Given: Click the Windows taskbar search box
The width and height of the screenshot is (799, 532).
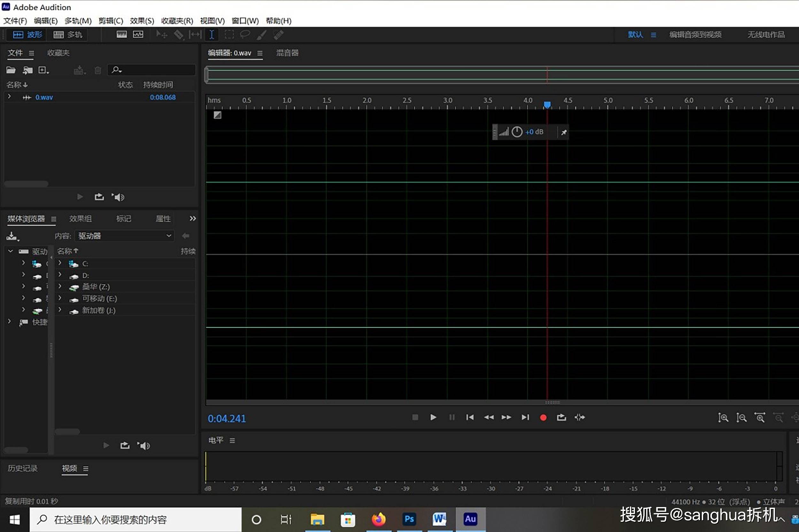Looking at the screenshot, I should [136, 520].
